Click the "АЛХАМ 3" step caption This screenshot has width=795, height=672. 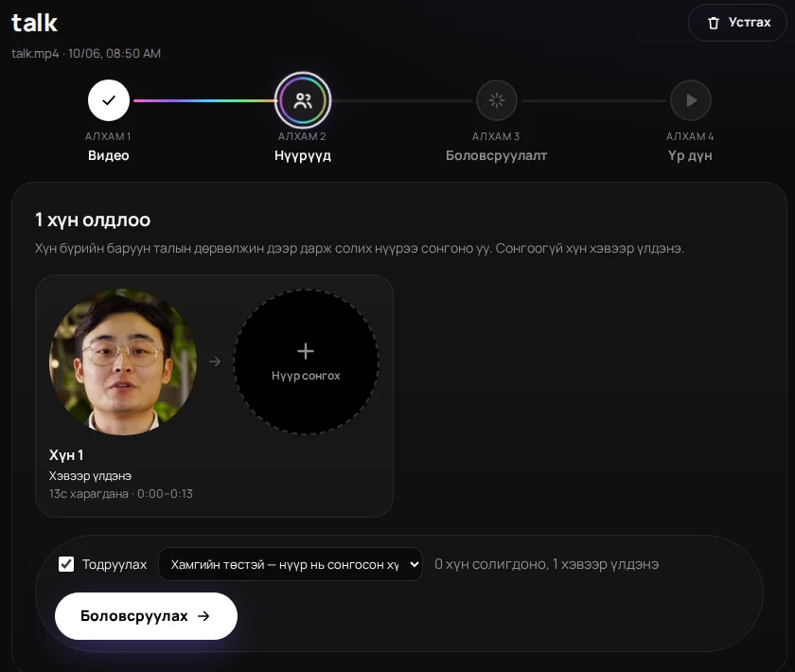click(496, 136)
